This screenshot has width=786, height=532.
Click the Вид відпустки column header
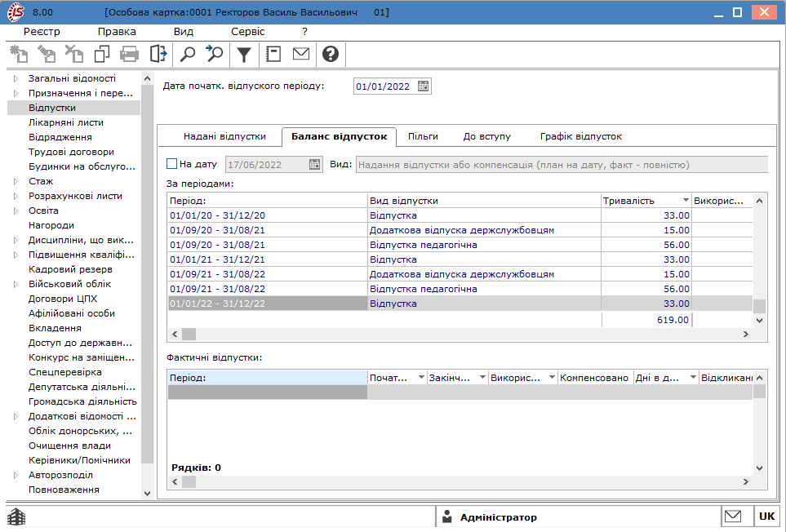pos(484,201)
